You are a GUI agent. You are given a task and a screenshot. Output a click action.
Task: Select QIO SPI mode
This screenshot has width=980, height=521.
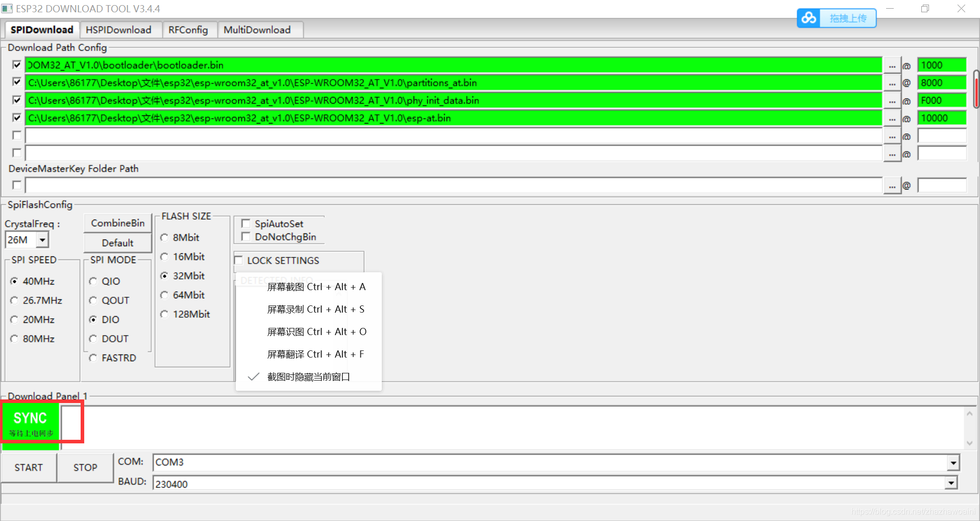point(93,281)
